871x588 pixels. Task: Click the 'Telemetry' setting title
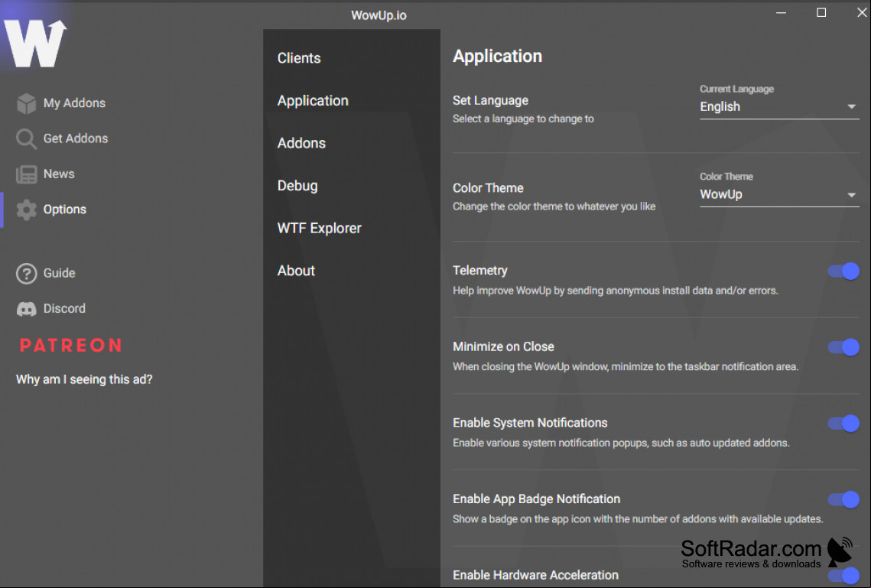pos(480,271)
